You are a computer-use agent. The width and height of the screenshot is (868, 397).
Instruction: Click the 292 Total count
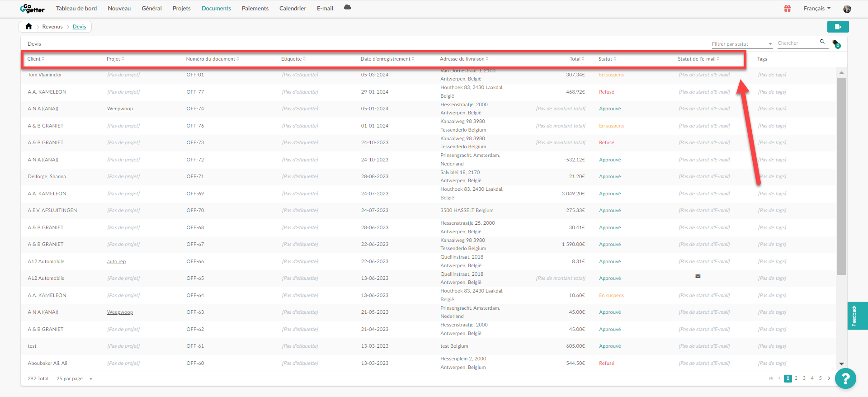[x=38, y=378]
